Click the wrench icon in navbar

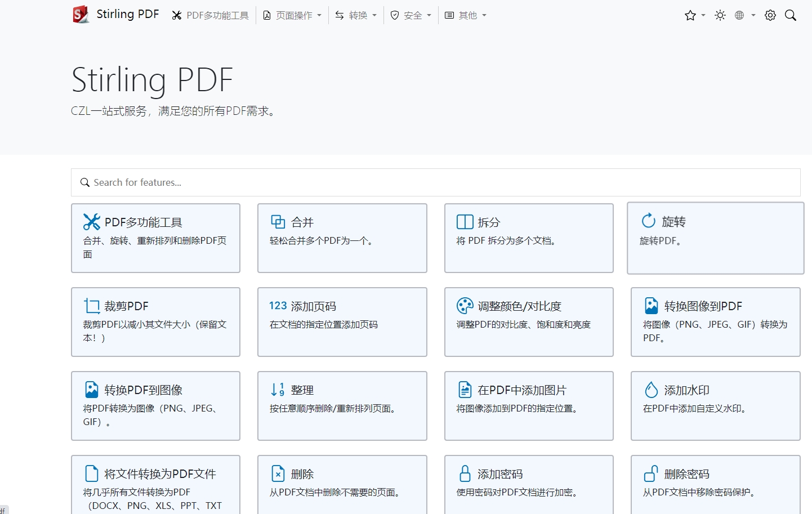[x=177, y=15]
